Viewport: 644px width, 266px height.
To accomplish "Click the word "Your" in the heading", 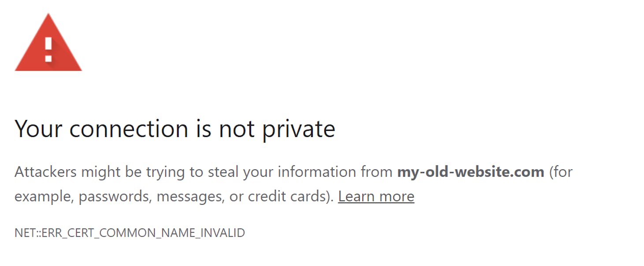I will [x=39, y=129].
